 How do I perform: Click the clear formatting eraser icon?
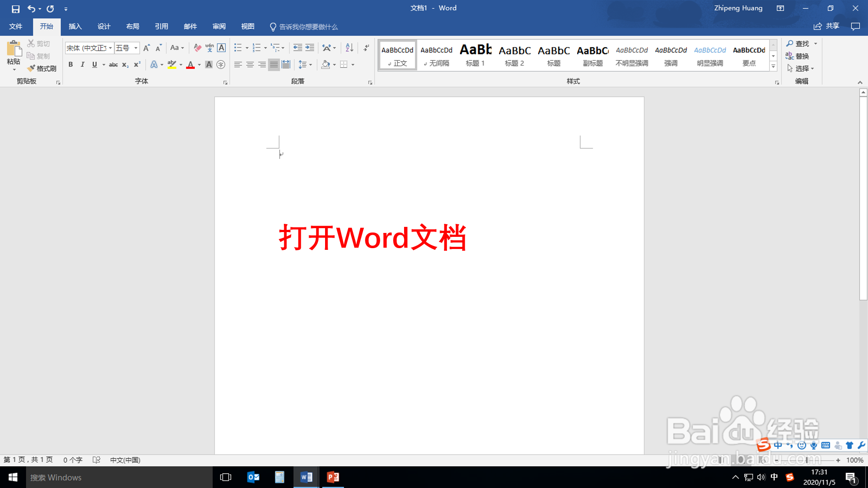click(197, 48)
